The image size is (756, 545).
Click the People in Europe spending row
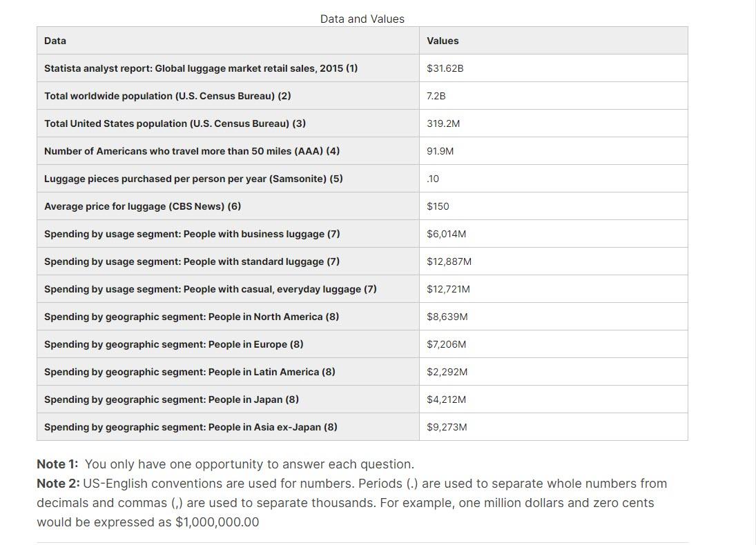click(x=172, y=344)
